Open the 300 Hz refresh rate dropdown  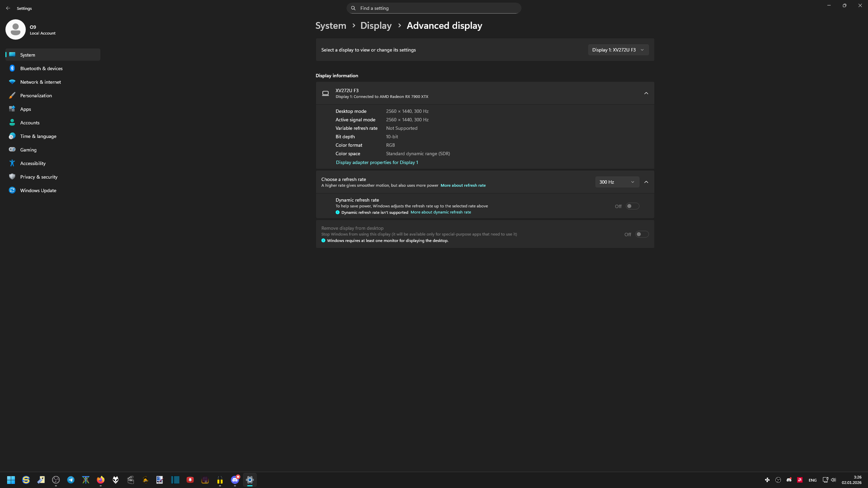click(616, 182)
